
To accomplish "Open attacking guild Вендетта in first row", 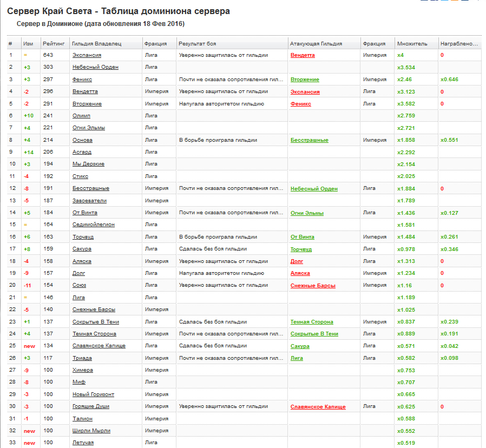I will pyautogui.click(x=303, y=55).
